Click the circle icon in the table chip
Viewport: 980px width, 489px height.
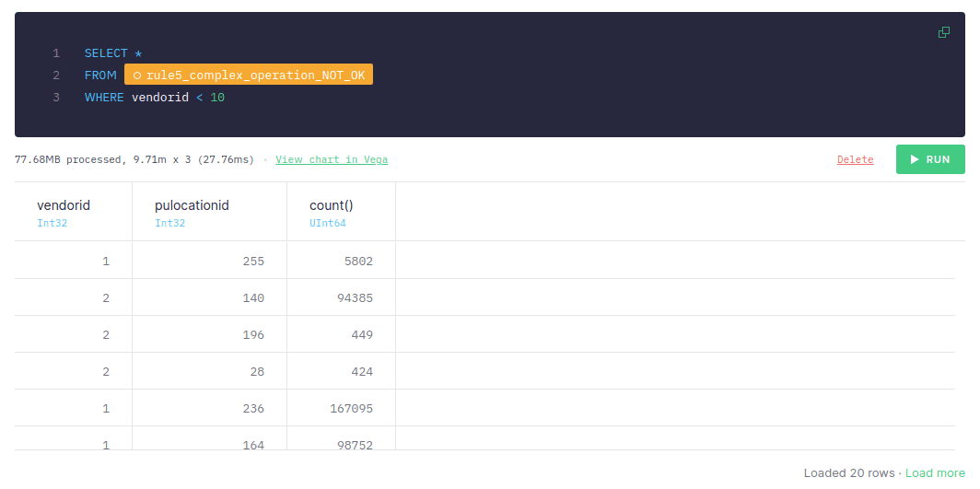point(137,76)
